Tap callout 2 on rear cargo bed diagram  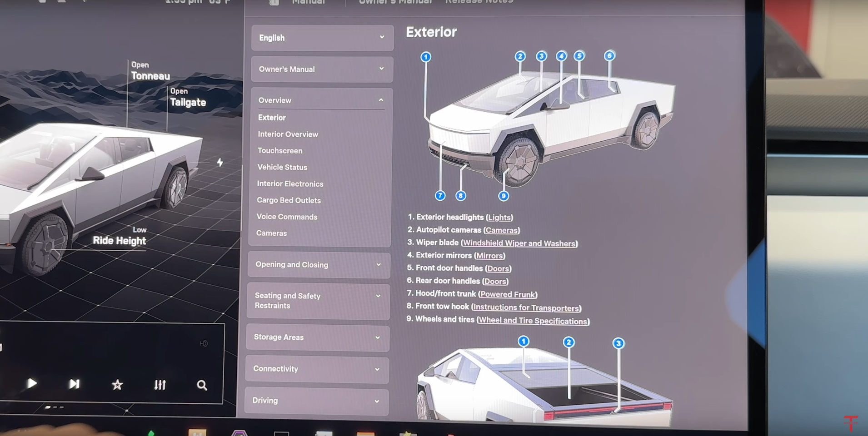pos(569,342)
